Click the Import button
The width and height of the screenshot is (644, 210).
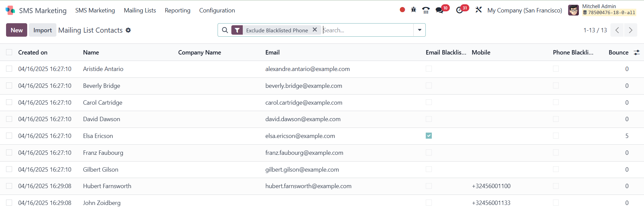[x=43, y=30]
